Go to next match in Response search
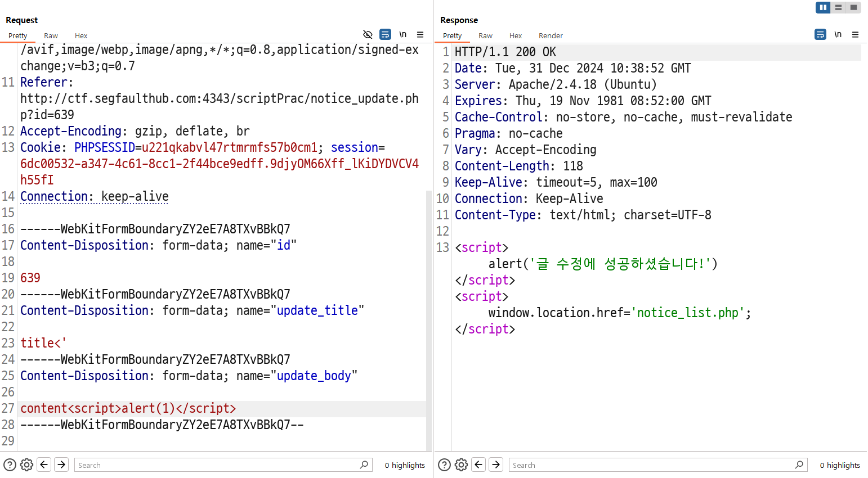The image size is (868, 478). click(x=496, y=465)
